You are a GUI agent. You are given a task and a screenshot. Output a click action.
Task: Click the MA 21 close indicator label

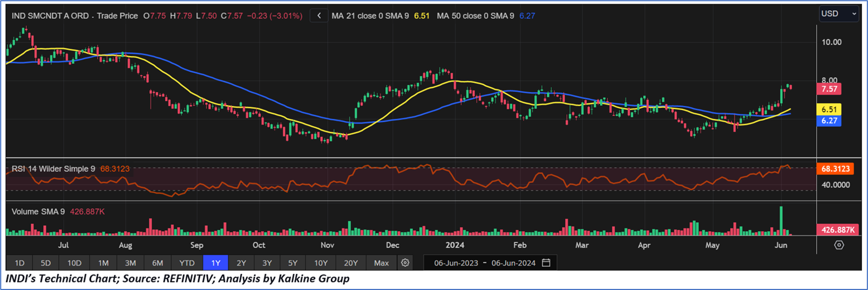coord(371,16)
